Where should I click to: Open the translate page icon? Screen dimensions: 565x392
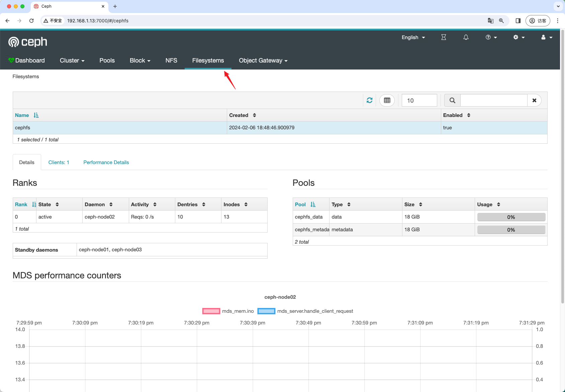490,21
